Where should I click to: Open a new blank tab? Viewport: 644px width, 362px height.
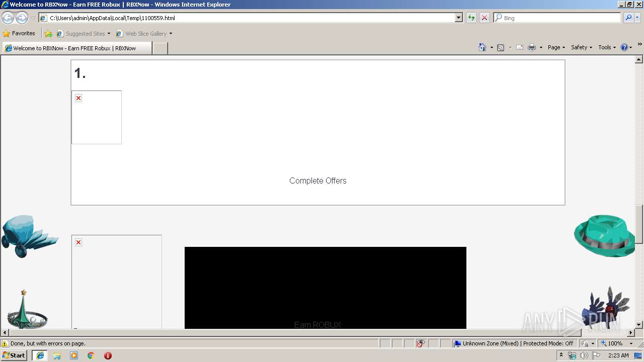[x=160, y=48]
